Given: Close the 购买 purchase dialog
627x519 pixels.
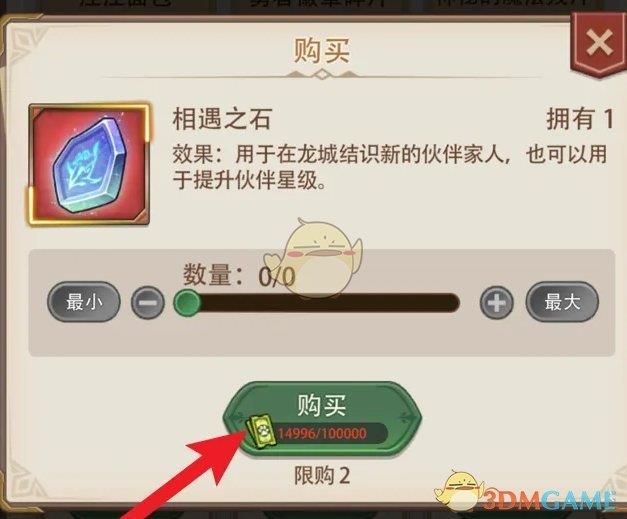Looking at the screenshot, I should pyautogui.click(x=599, y=44).
